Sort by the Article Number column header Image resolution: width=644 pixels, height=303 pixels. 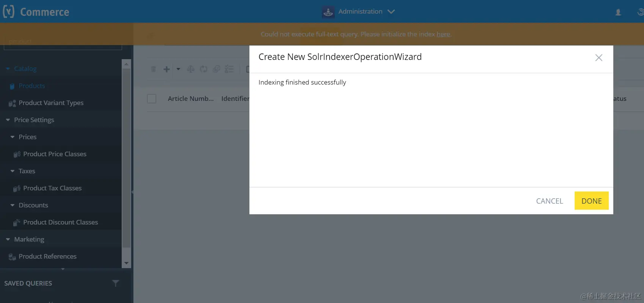point(191,99)
